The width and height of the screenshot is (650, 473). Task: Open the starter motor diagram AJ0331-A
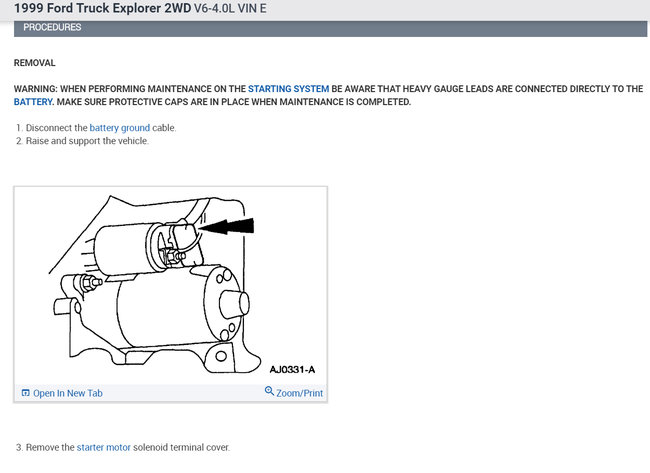[x=170, y=285]
